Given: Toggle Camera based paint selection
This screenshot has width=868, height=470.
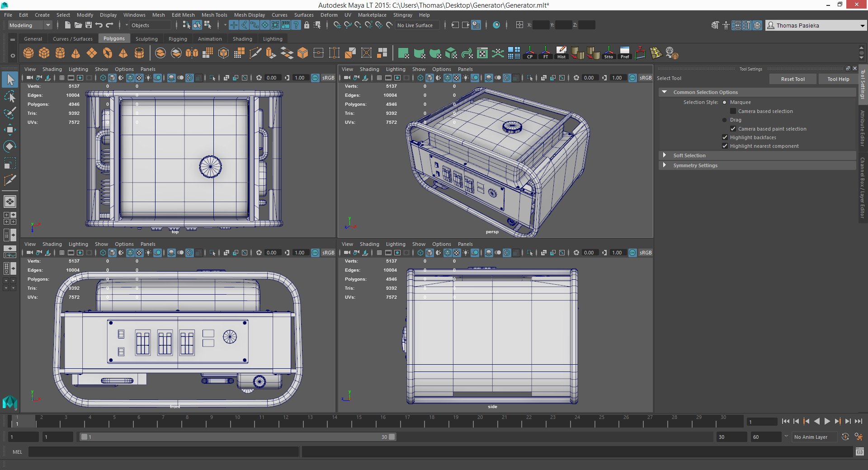Looking at the screenshot, I should coord(733,129).
